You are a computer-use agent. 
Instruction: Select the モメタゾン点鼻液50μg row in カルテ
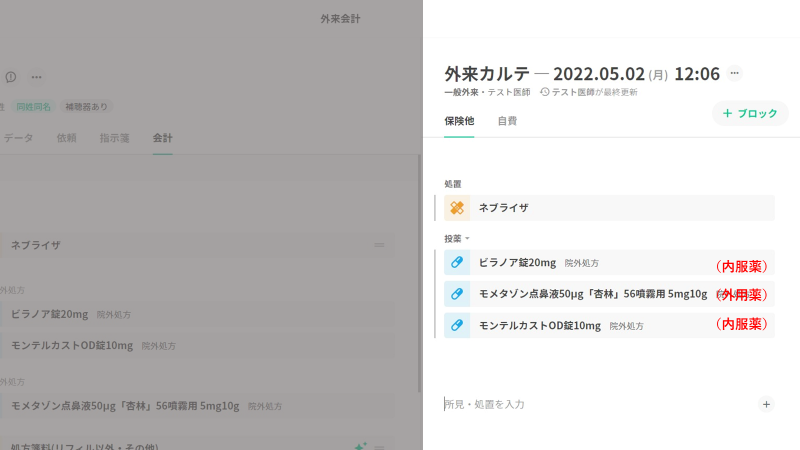[609, 294]
